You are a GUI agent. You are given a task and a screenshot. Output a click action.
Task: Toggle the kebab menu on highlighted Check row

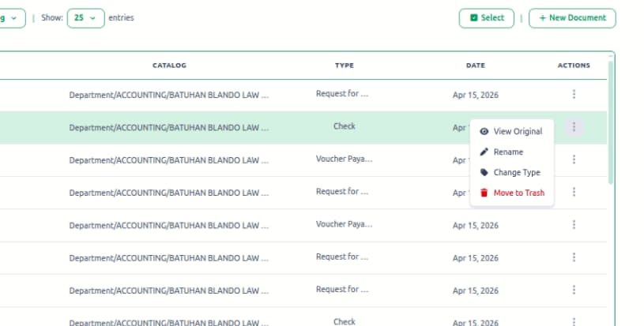574,127
